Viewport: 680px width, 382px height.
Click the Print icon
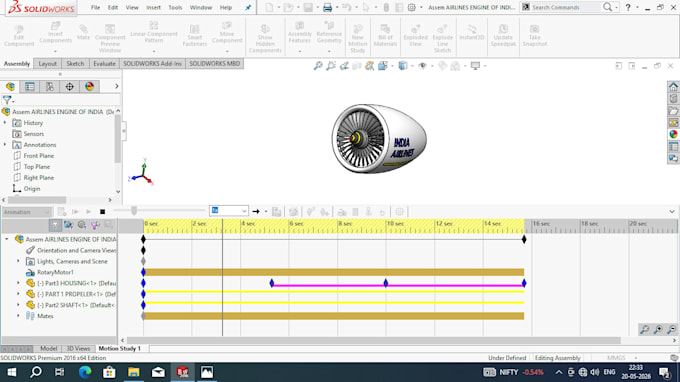pyautogui.click(x=327, y=7)
